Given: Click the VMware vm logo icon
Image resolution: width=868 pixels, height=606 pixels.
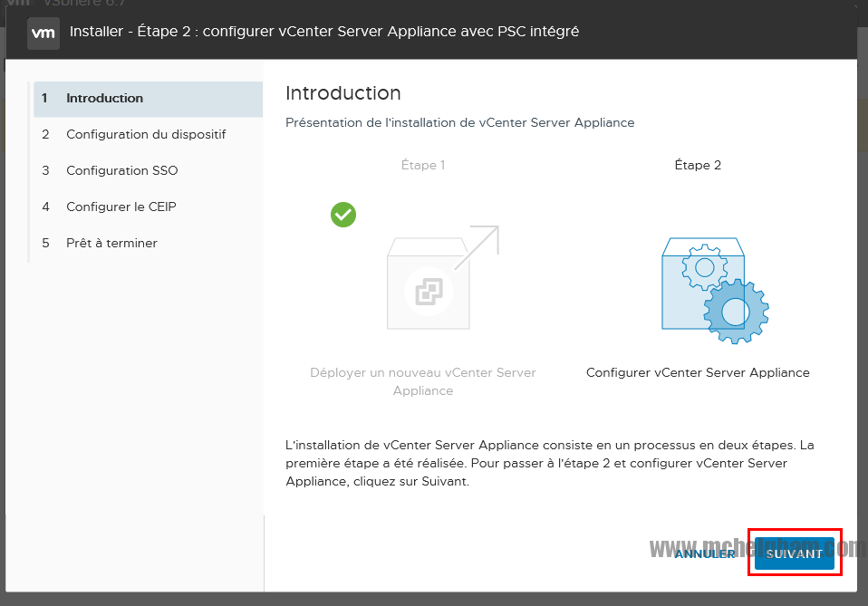Looking at the screenshot, I should (x=43, y=33).
